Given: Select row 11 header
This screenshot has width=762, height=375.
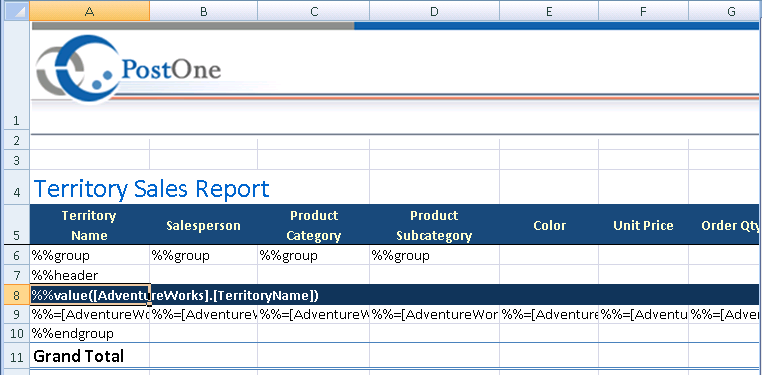Looking at the screenshot, I should tap(16, 356).
